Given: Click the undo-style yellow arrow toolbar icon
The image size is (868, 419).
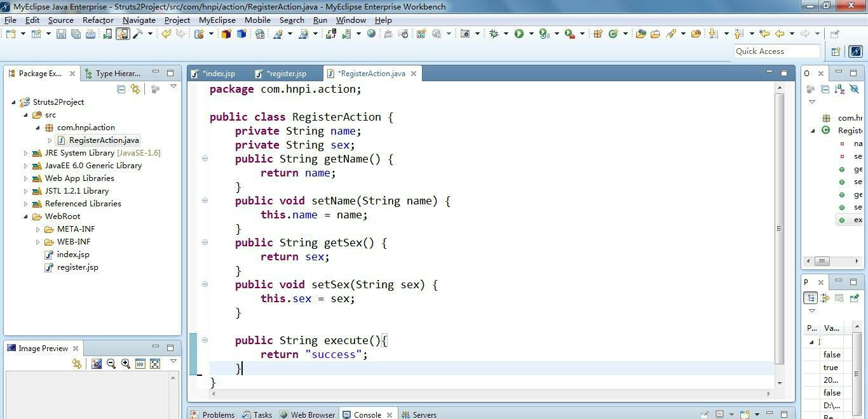Looking at the screenshot, I should pyautogui.click(x=166, y=34).
